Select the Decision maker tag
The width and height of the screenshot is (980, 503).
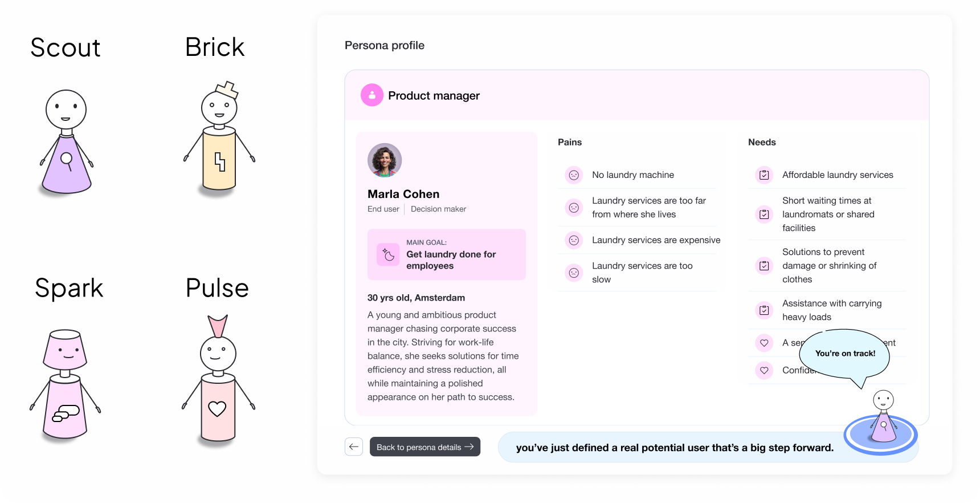438,209
